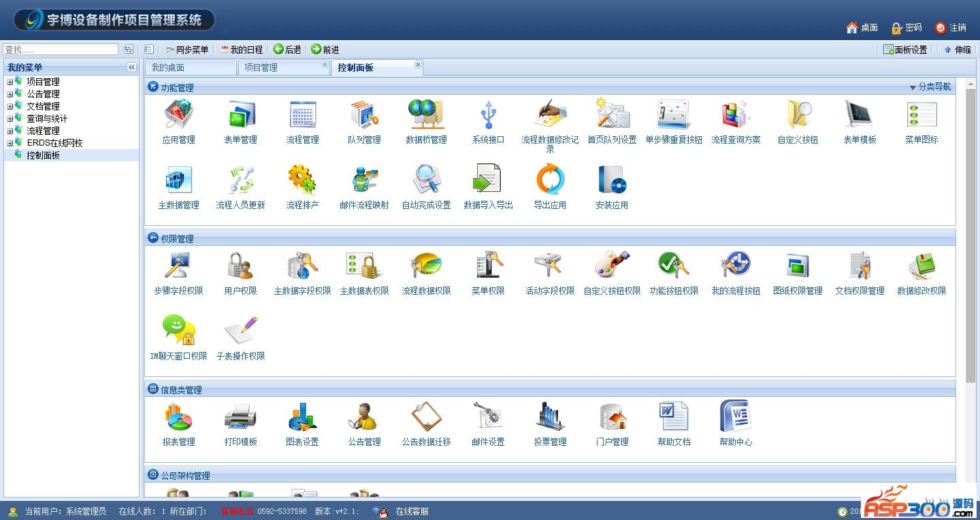Image resolution: width=980 pixels, height=520 pixels.
Task: Open the 帮助中心 icon
Action: click(x=736, y=417)
